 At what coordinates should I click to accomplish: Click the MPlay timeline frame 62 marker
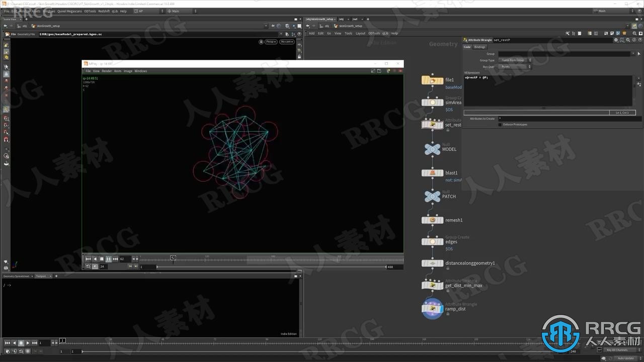(x=173, y=257)
